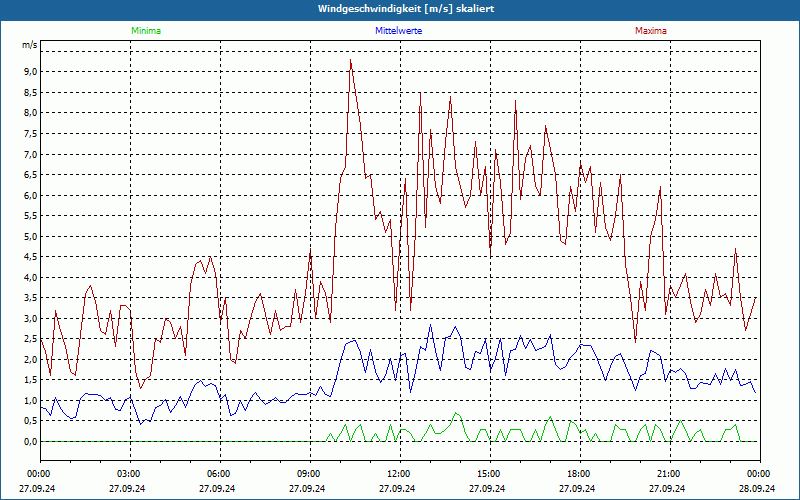Click the 4,0 y-axis value
This screenshot has width=800, height=500.
pos(31,278)
